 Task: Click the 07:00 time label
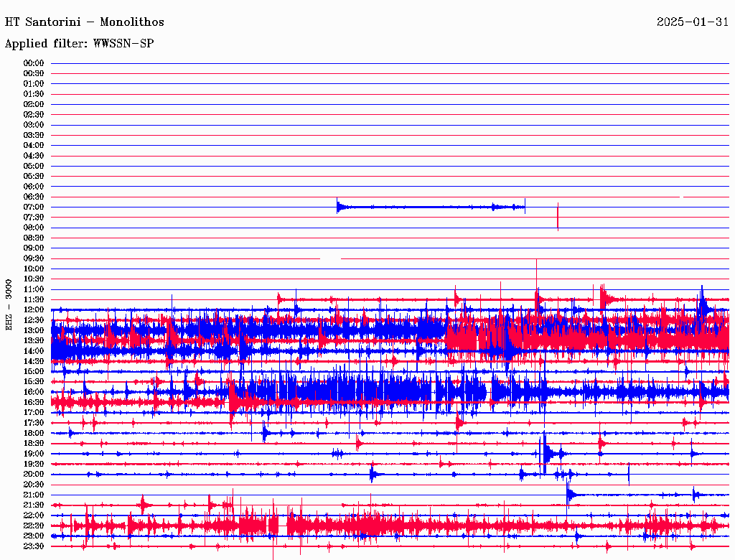coord(34,207)
